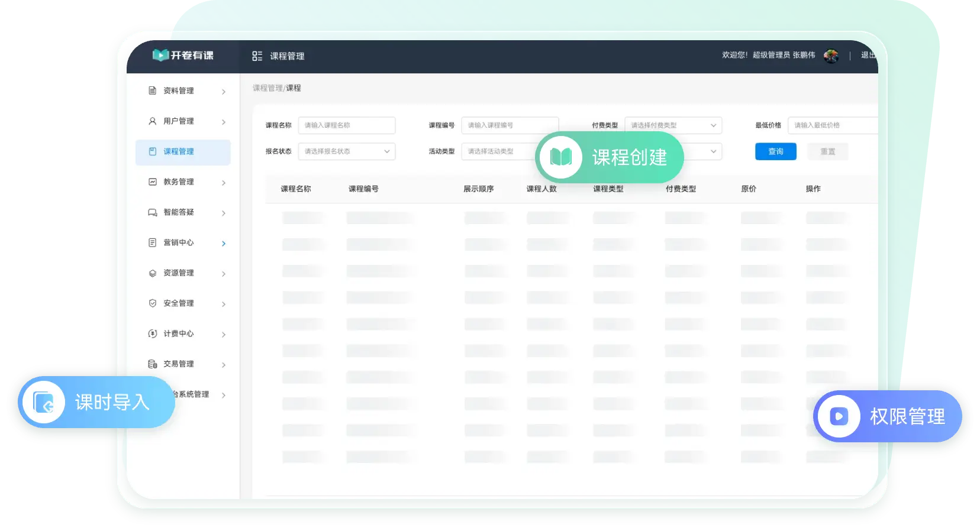Click the 智能答疑 chat icon
Viewport: 980px width, 531px height.
point(152,212)
